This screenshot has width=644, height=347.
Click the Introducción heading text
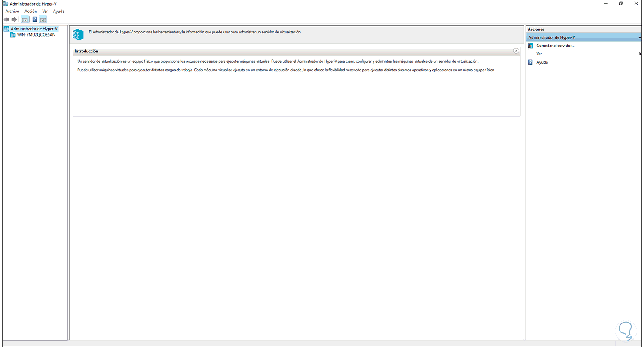[86, 51]
